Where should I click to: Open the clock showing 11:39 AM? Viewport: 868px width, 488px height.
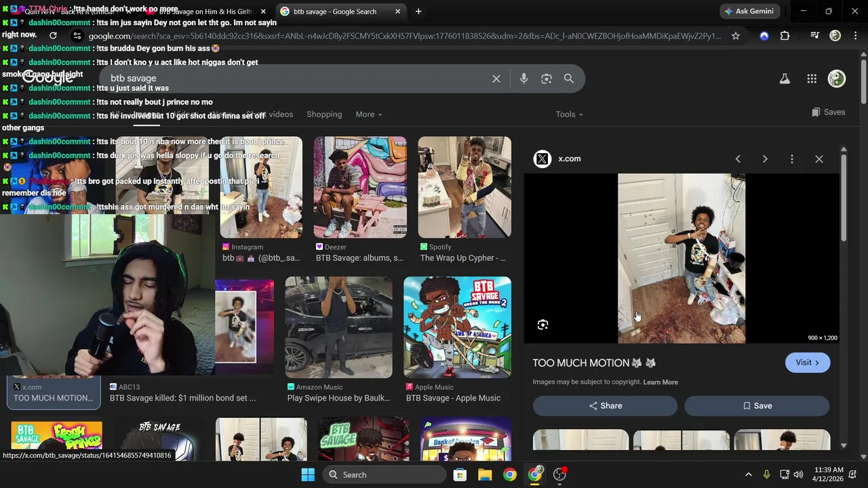(x=827, y=474)
